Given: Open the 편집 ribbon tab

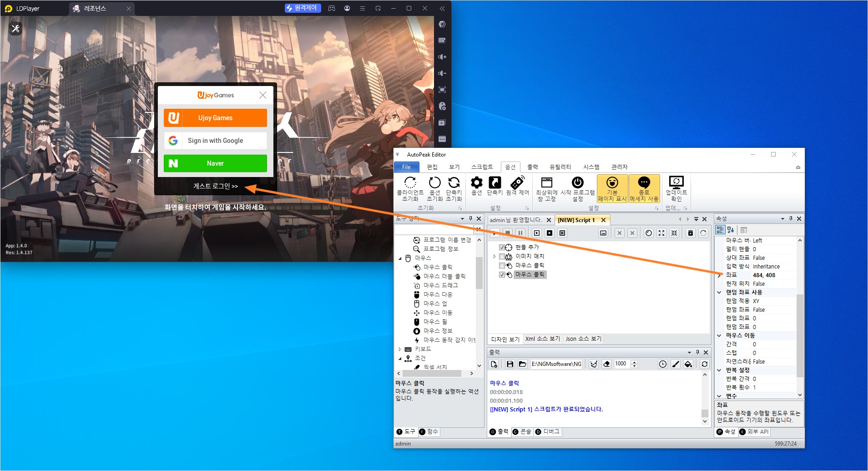Looking at the screenshot, I should pos(432,167).
